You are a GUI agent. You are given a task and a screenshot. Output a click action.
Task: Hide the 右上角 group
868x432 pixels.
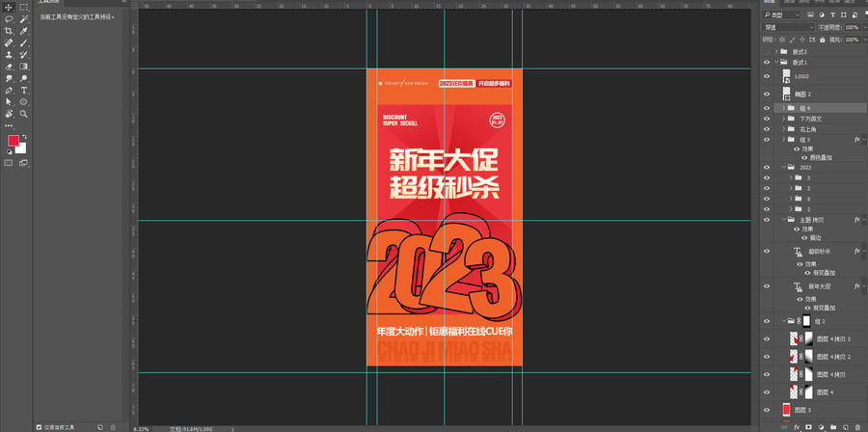coord(767,129)
